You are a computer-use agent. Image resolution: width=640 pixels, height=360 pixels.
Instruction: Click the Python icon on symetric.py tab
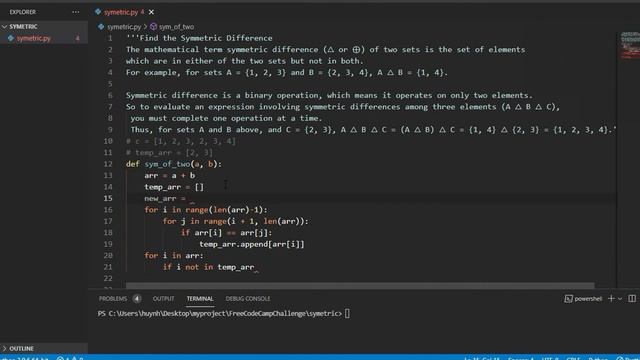click(98, 12)
